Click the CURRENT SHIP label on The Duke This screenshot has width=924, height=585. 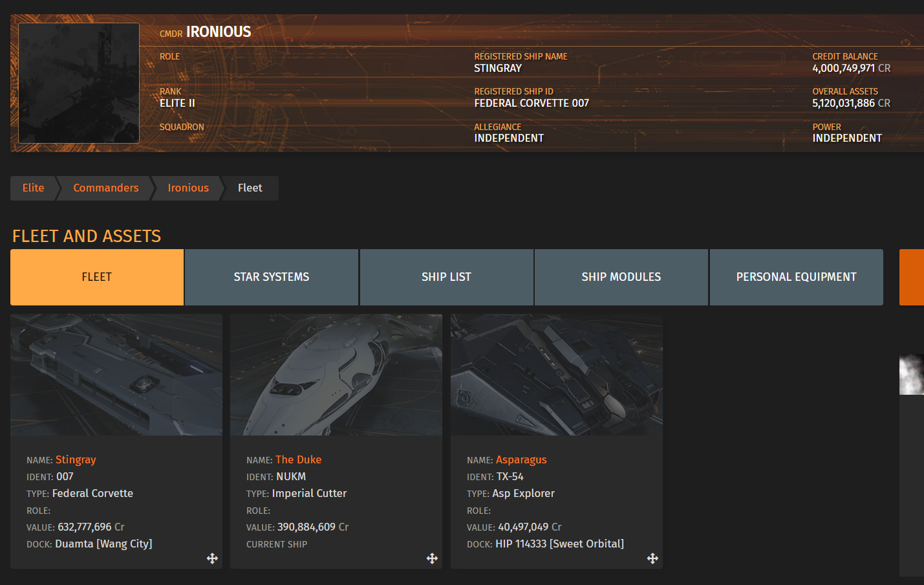click(277, 544)
